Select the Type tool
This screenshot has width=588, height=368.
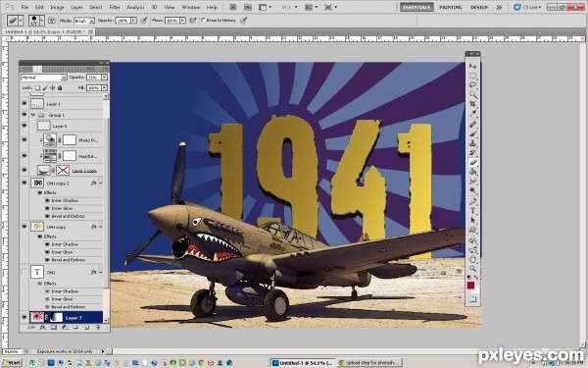pos(473,211)
